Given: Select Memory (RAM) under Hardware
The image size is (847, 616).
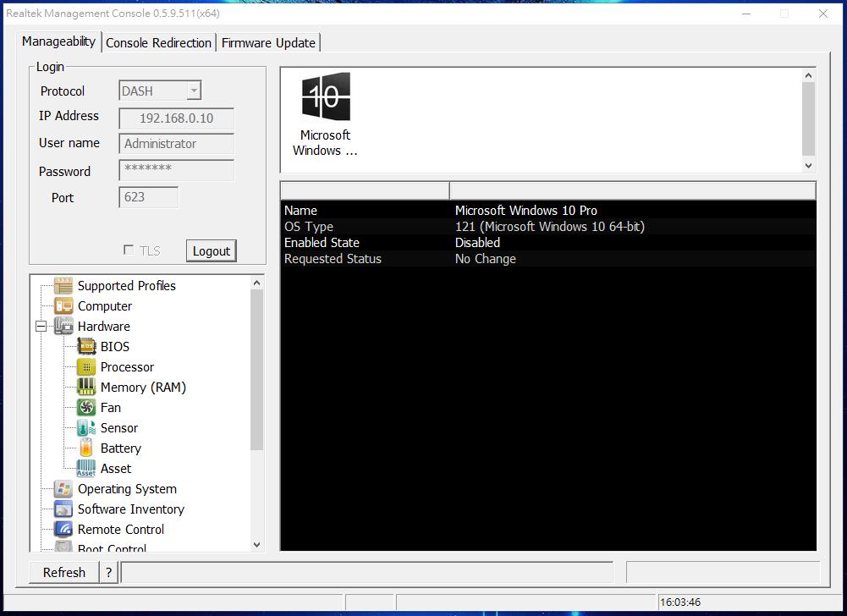Looking at the screenshot, I should pyautogui.click(x=143, y=388).
